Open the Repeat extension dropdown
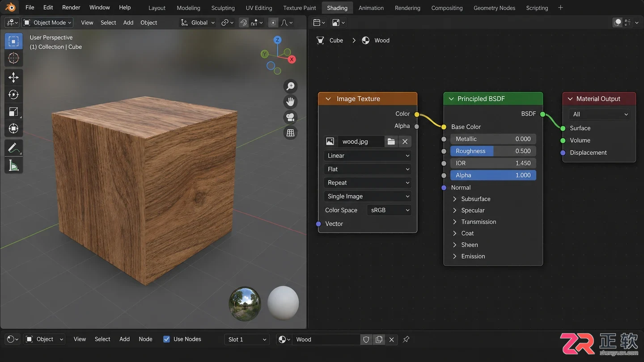This screenshot has height=362, width=644. pyautogui.click(x=368, y=182)
